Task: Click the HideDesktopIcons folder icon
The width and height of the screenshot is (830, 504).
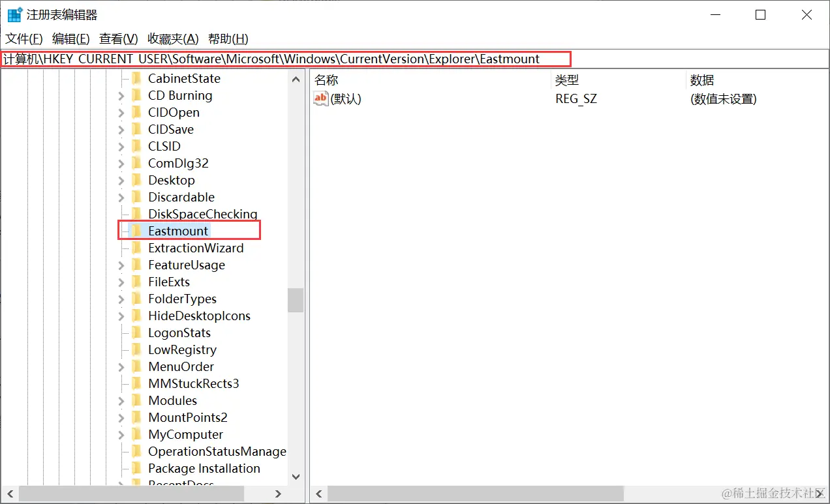Action: pos(136,316)
